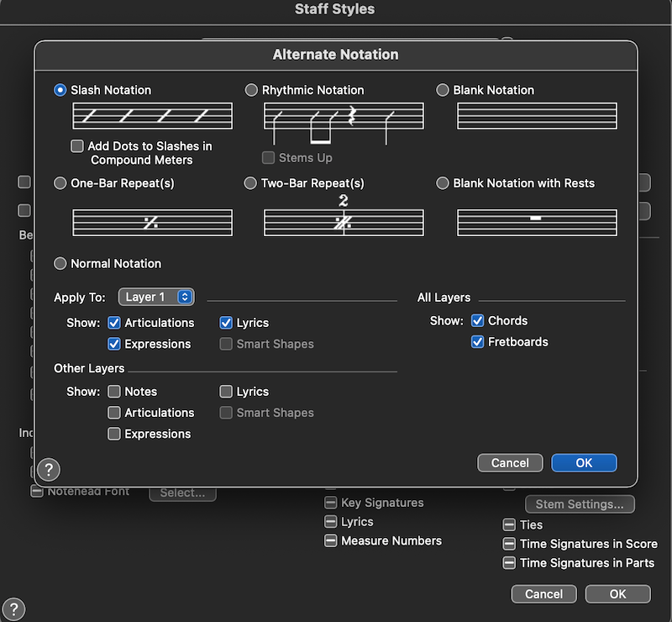Image resolution: width=672 pixels, height=622 pixels.
Task: Open the Apply To Layer 1 dropdown
Action: pyautogui.click(x=157, y=297)
